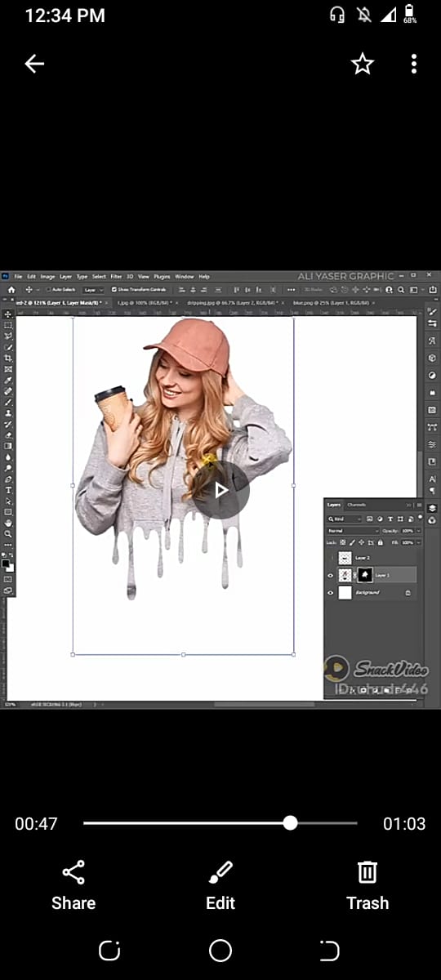Open Auto-Select Layer dropdown in options bar
The height and width of the screenshot is (980, 441).
pyautogui.click(x=94, y=289)
